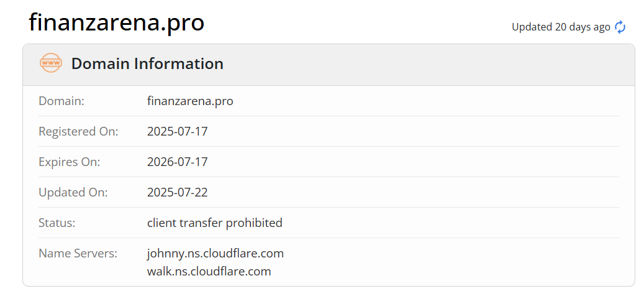Click the walk.ns.cloudflare.com name server
644x291 pixels.
click(x=209, y=271)
